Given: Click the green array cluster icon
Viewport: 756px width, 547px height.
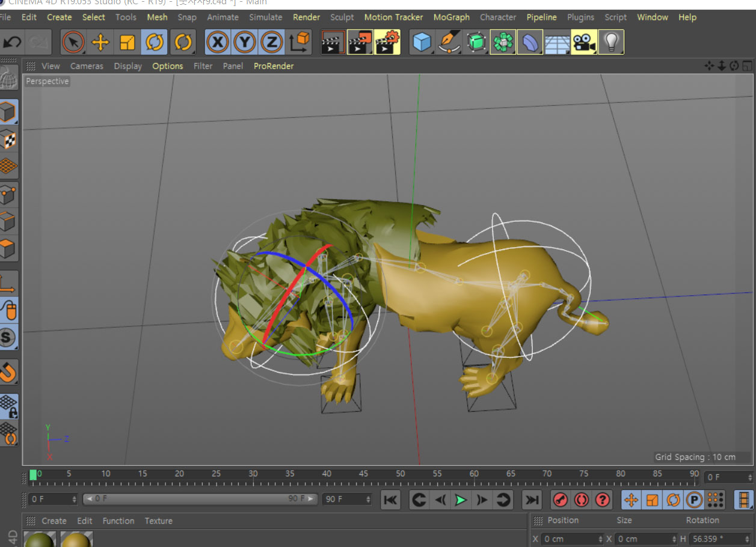Looking at the screenshot, I should pos(503,42).
